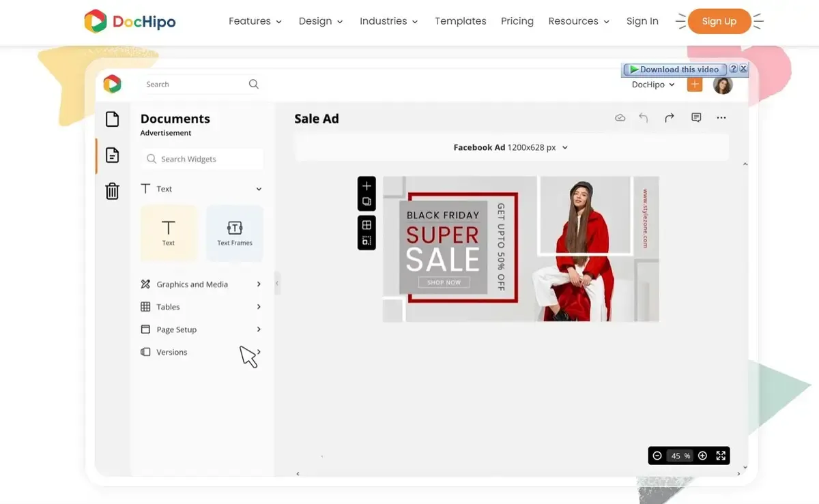
Task: Close the Download this video bar
Action: click(x=743, y=69)
